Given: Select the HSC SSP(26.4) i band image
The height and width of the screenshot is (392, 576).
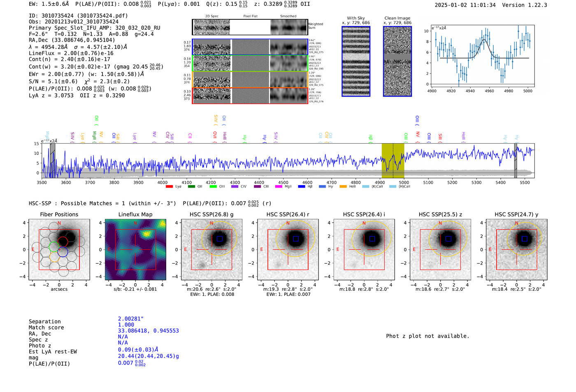Looking at the screenshot, I should coord(364,249).
